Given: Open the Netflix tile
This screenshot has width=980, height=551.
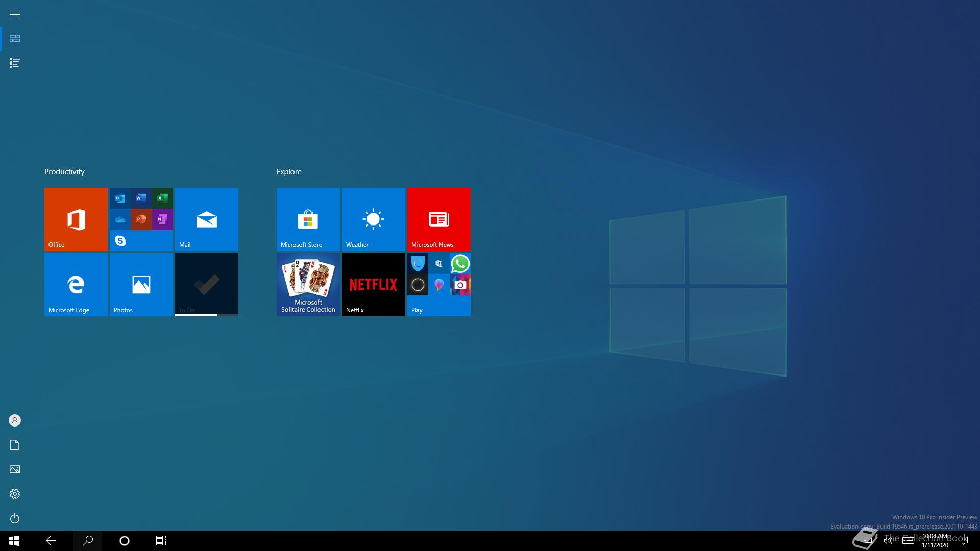Looking at the screenshot, I should 374,285.
